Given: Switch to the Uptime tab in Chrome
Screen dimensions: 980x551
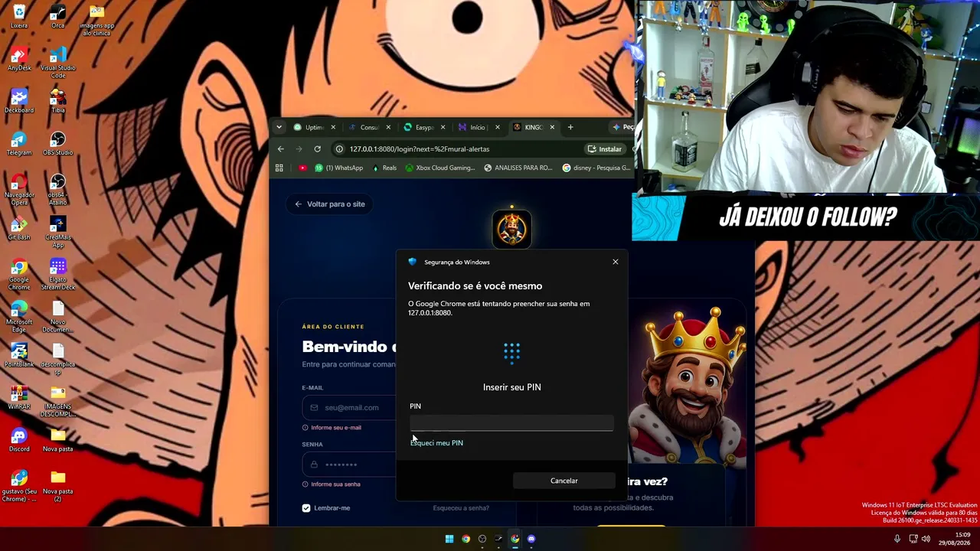Looking at the screenshot, I should [x=314, y=127].
